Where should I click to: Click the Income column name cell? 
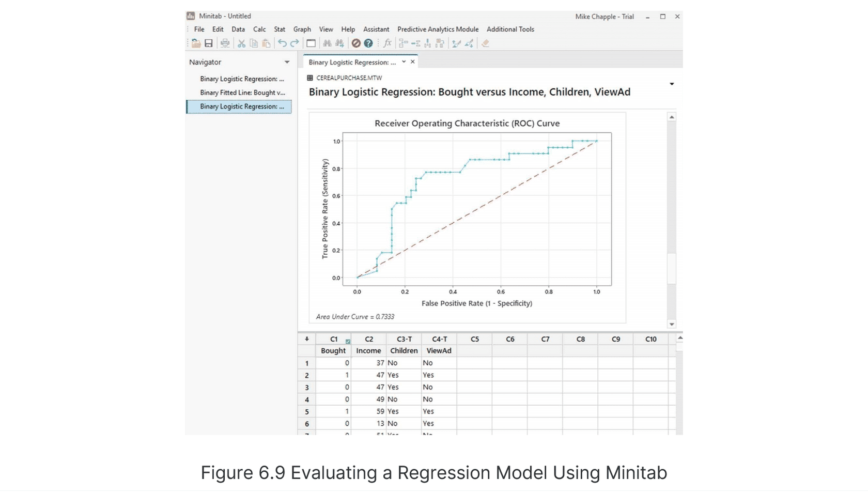(369, 351)
